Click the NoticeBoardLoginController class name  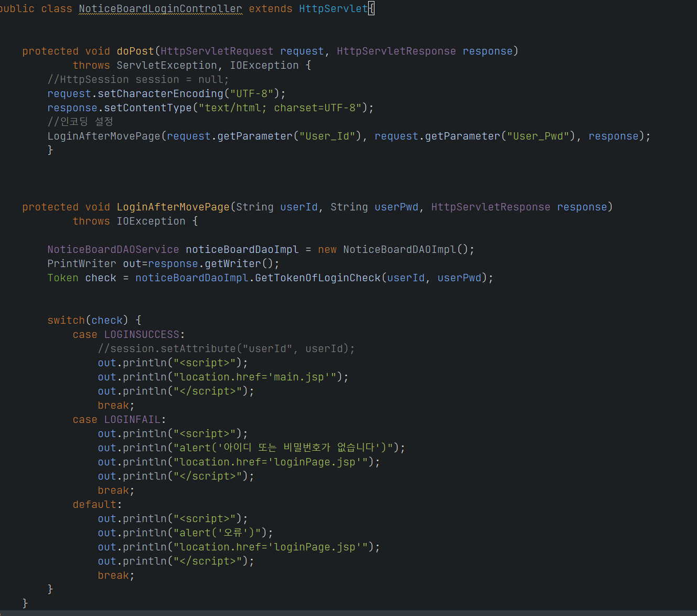(160, 9)
